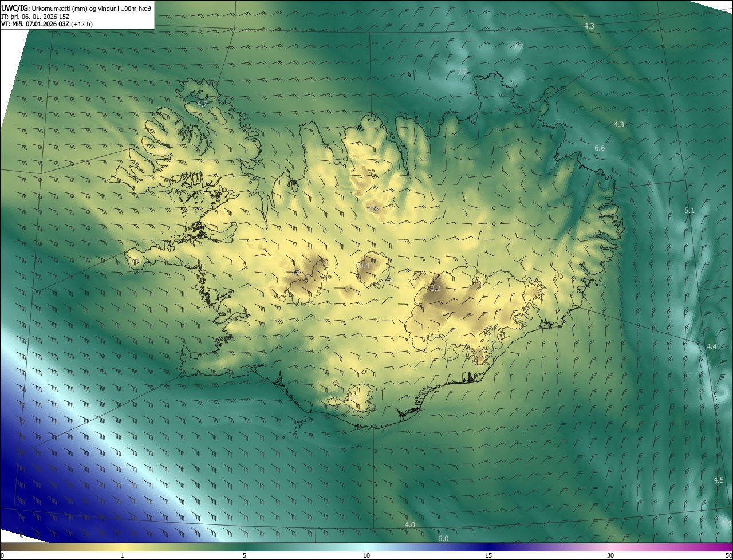Click the colorbar tick label 0
733x560 pixels.
click(2, 556)
